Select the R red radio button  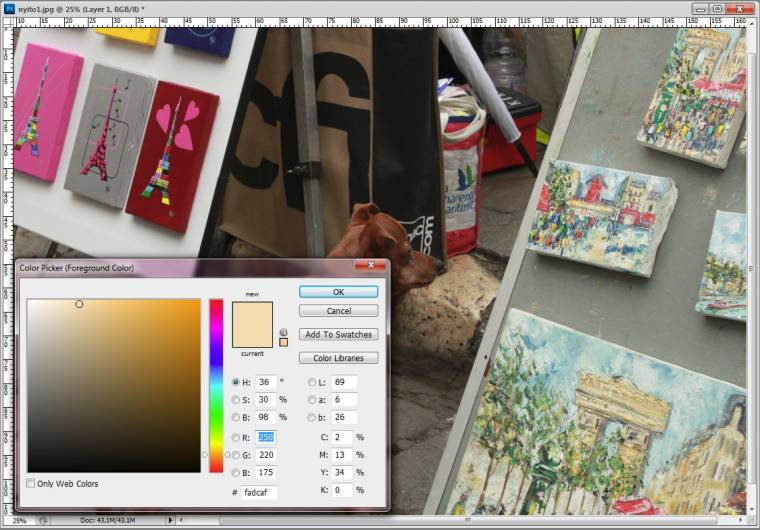[x=236, y=437]
